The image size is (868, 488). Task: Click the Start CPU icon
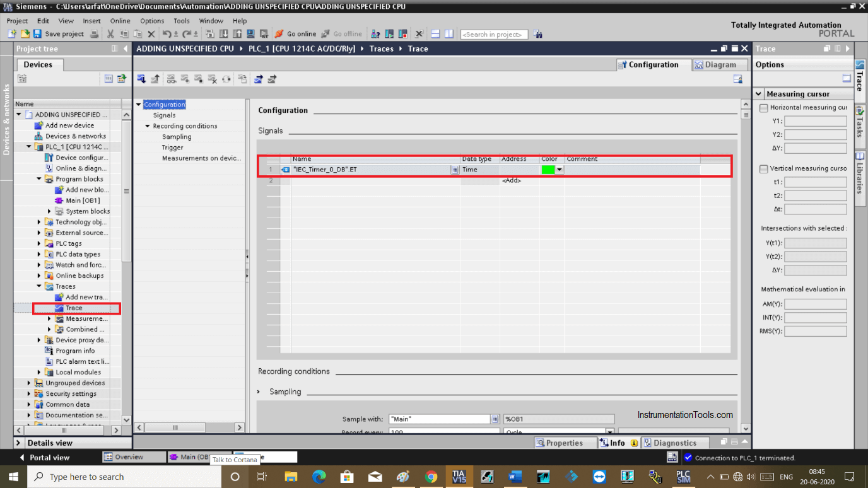click(x=389, y=34)
